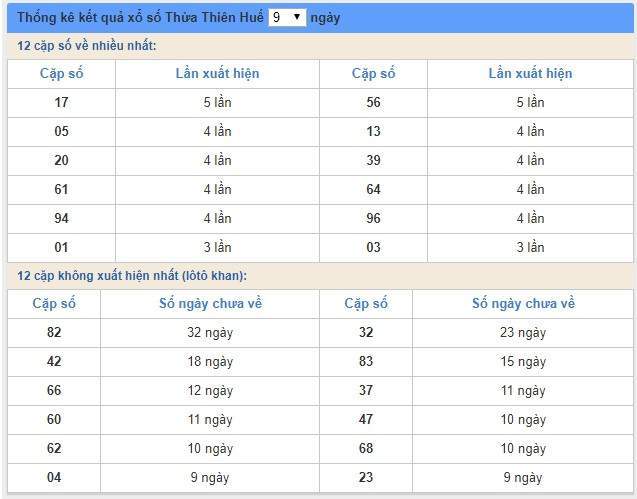
Task: Click the '32 ngày' cell
Action: [x=210, y=332]
